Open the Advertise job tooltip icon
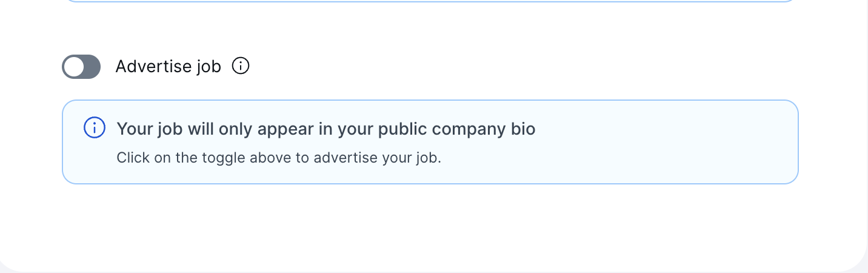The width and height of the screenshot is (868, 273). [x=241, y=66]
